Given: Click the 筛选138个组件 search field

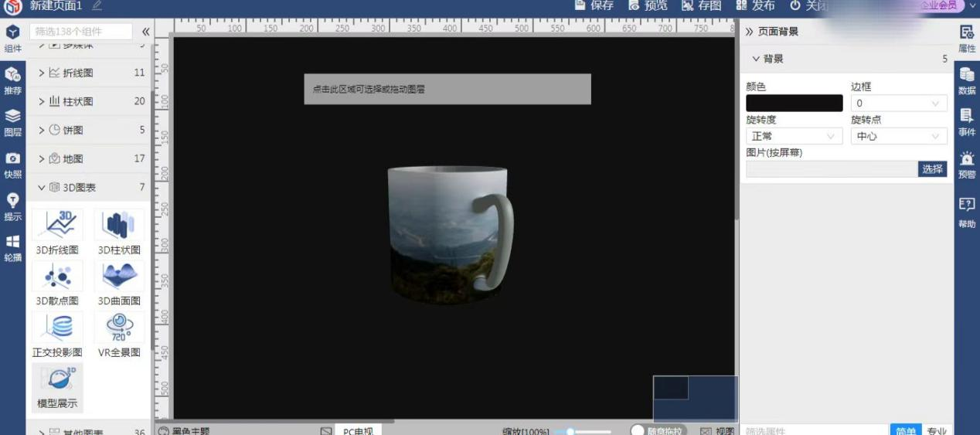Looking at the screenshot, I should coord(81,32).
